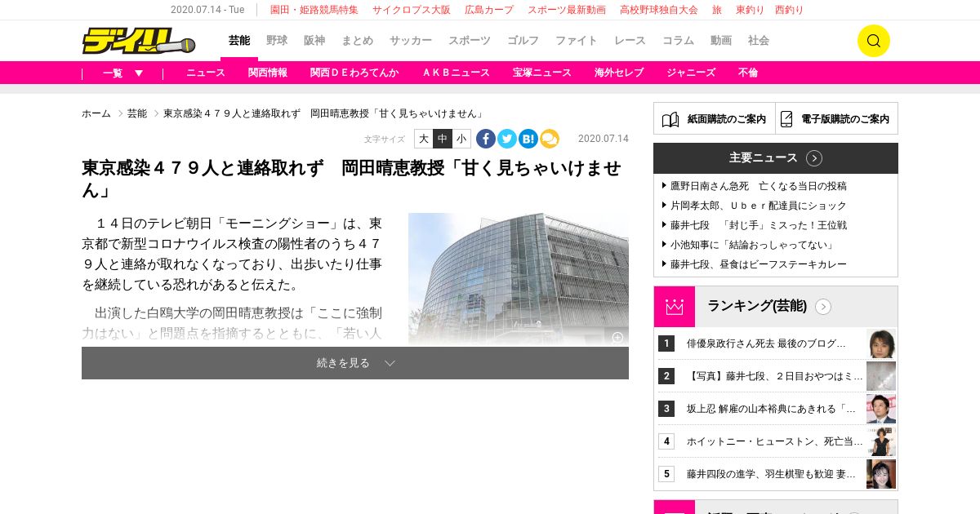Open ranking 4 ホイットニー・ヒューストン thumbnail
The width and height of the screenshot is (980, 514).
click(x=881, y=441)
